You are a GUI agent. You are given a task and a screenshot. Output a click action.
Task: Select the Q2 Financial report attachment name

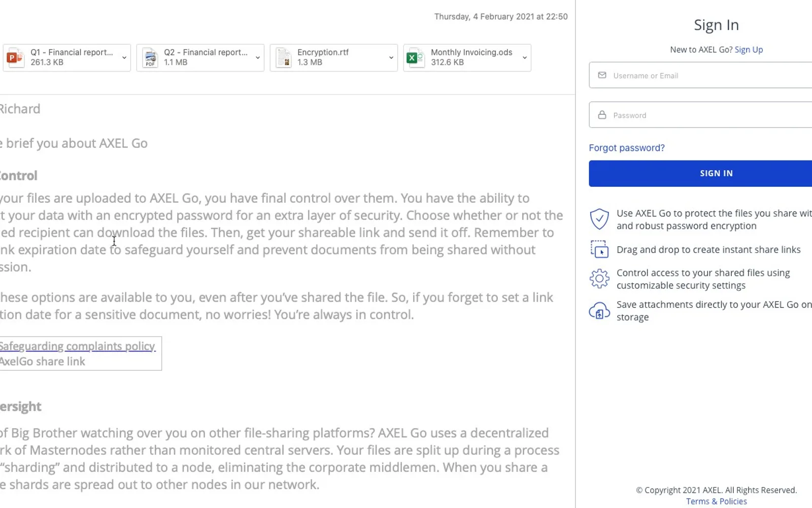(206, 52)
